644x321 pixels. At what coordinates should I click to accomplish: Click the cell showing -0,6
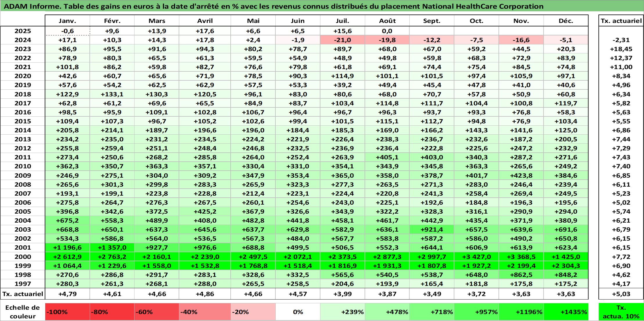click(67, 31)
